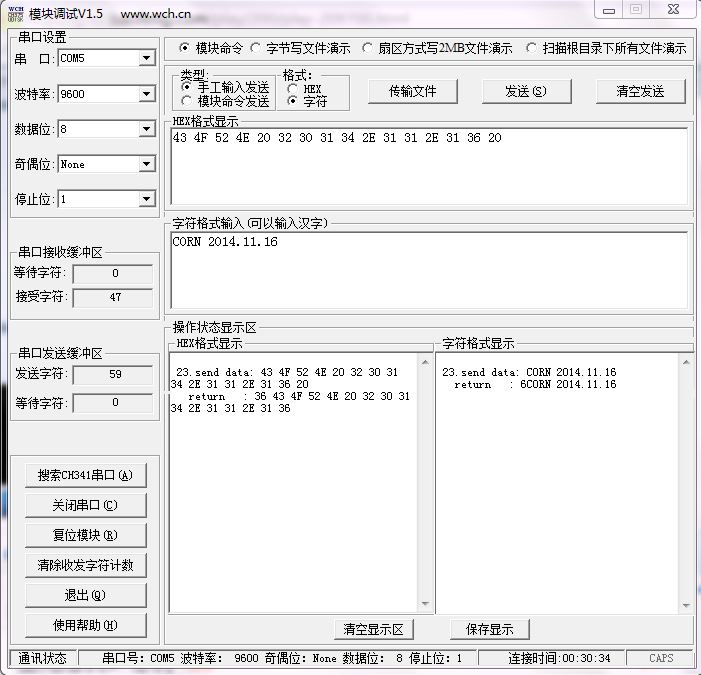Image resolution: width=701 pixels, height=675 pixels.
Task: Click the 字符格式显示 log output area
Action: click(x=557, y=483)
